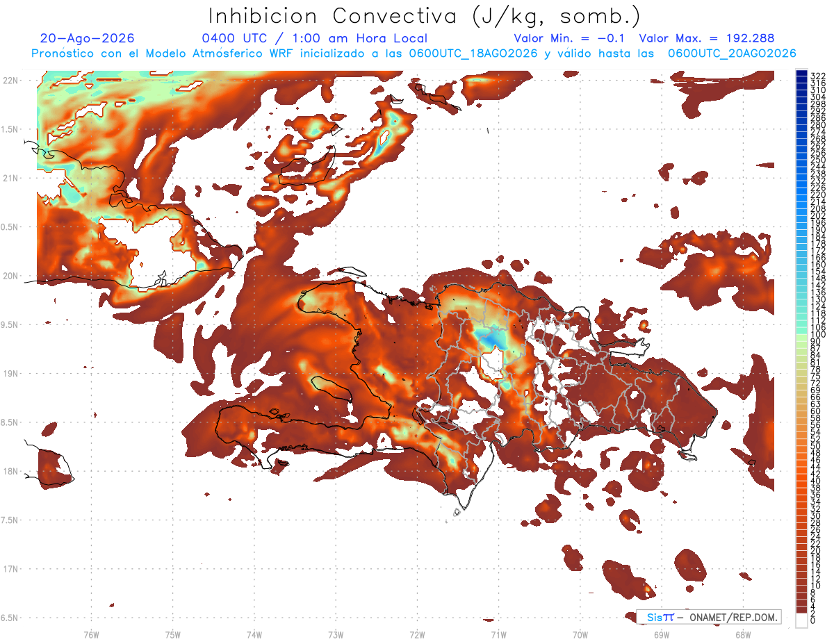Viewport: 834px width, 644px height.
Task: Click the 22N latitude label
Action: tap(10, 81)
